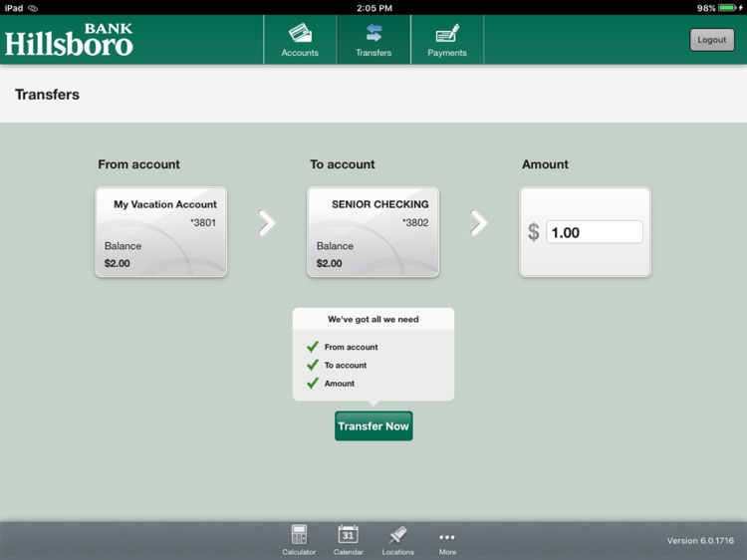Click the dollar sign symbol
Screen dimensions: 747x560
pos(534,232)
